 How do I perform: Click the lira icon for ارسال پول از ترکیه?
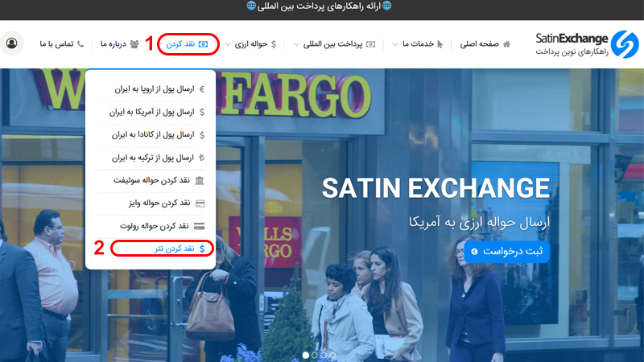click(x=201, y=158)
